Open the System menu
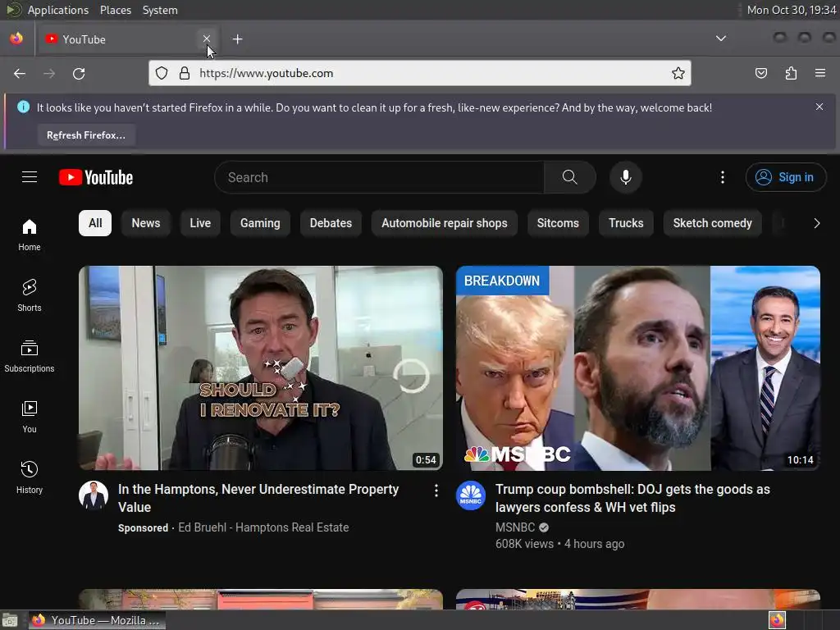 (x=160, y=10)
